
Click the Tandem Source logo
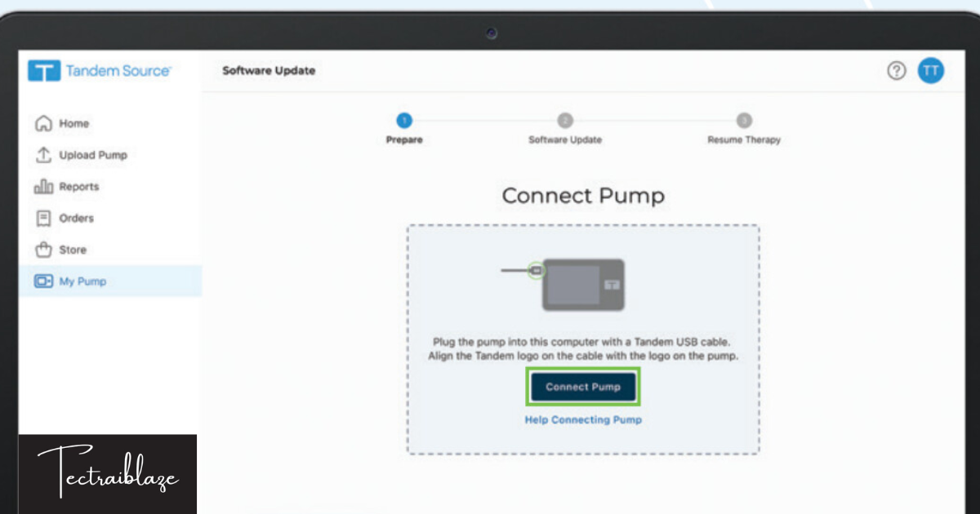click(99, 71)
